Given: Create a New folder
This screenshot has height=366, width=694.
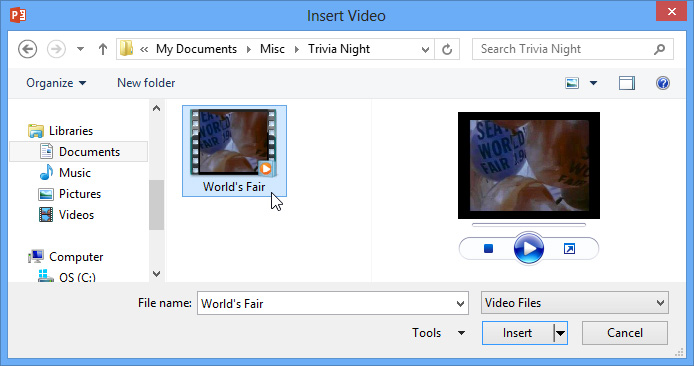Looking at the screenshot, I should click(146, 83).
